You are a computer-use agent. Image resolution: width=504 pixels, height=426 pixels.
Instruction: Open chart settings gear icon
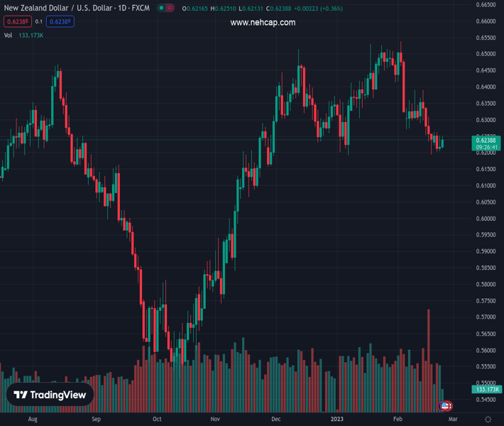click(488, 420)
